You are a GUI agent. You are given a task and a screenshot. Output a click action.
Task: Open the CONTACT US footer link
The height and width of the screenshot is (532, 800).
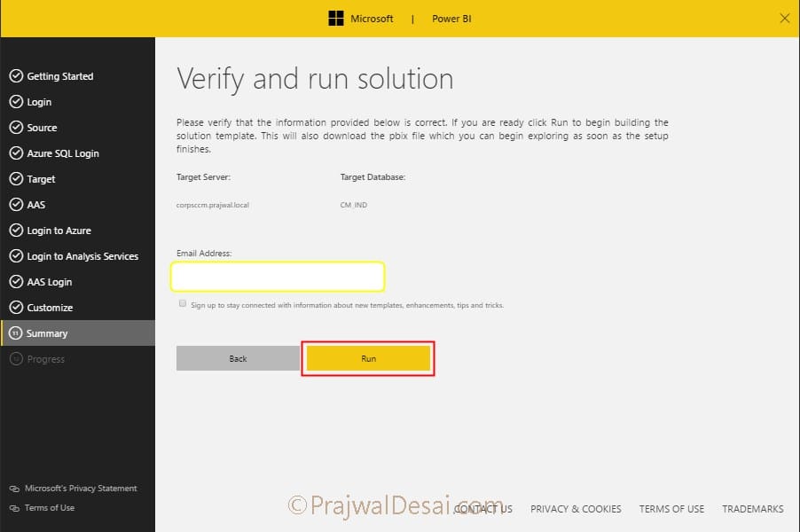pyautogui.click(x=483, y=509)
